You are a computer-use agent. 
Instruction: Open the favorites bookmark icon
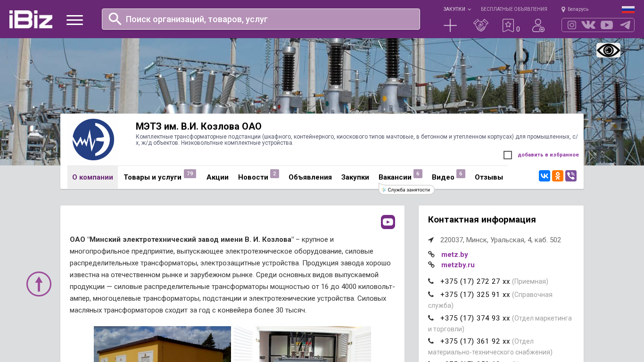[x=508, y=25]
